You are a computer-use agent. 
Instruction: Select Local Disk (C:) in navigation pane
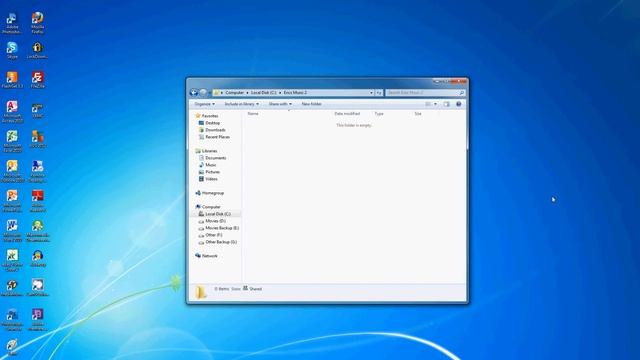pyautogui.click(x=214, y=214)
